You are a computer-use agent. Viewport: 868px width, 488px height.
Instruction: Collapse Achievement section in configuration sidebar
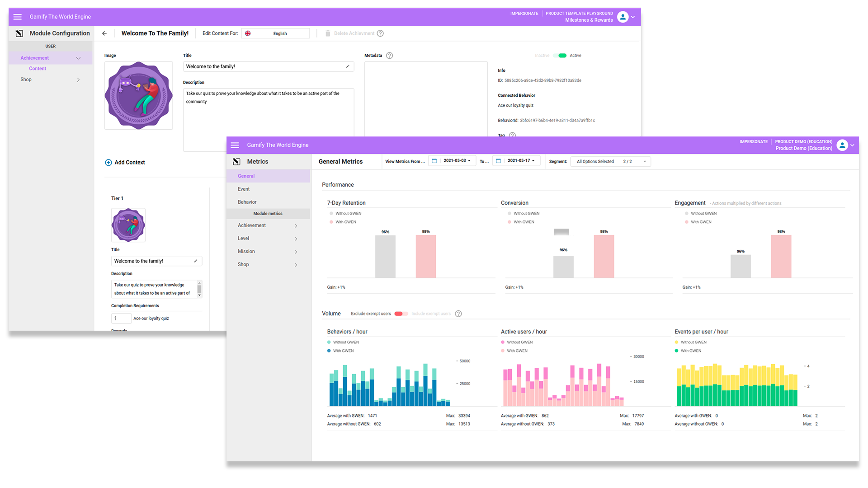pyautogui.click(x=78, y=58)
